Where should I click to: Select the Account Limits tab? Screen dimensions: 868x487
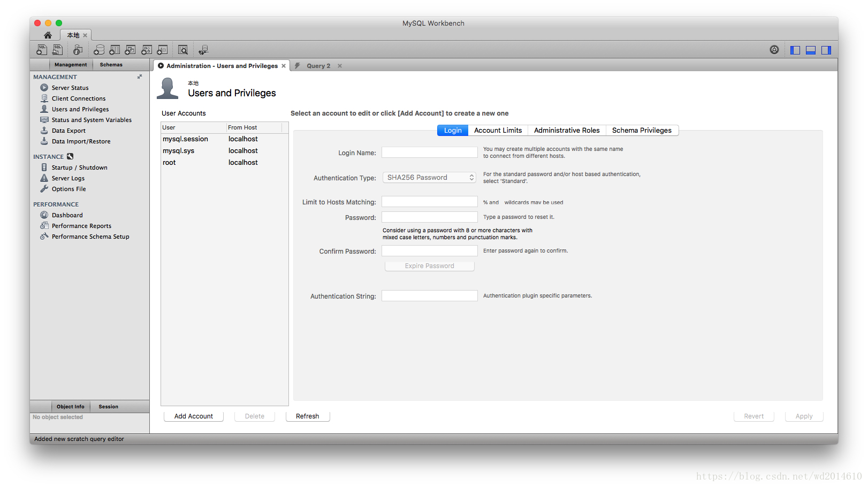pyautogui.click(x=498, y=131)
